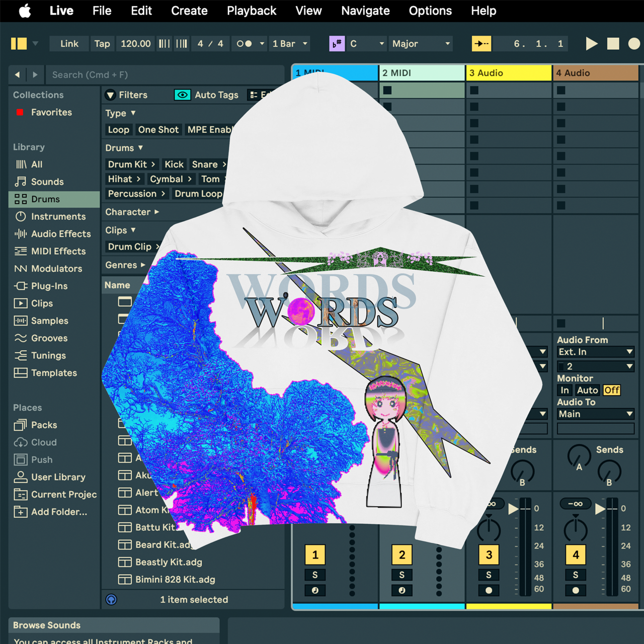
Task: Go back in browser history
Action: [x=17, y=74]
